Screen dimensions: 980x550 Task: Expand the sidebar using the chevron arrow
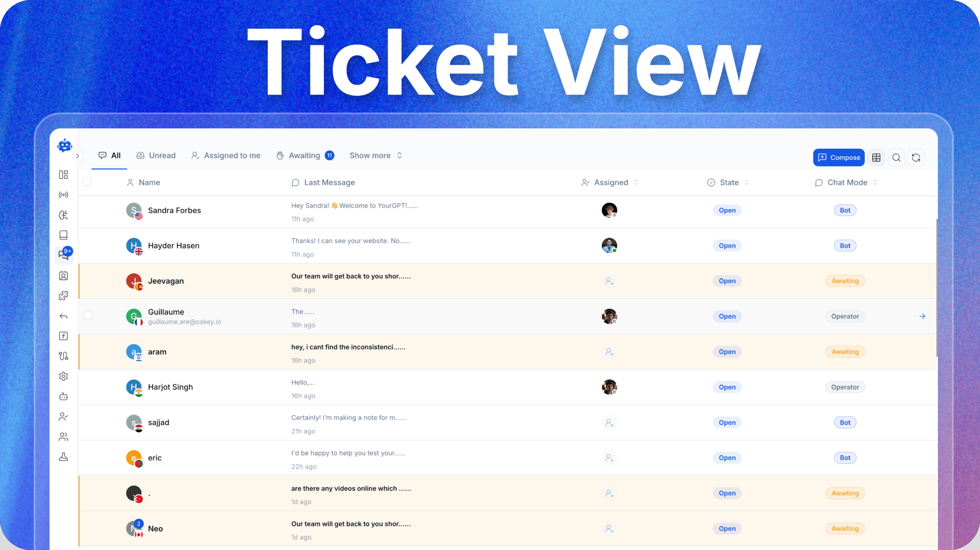[x=78, y=156]
